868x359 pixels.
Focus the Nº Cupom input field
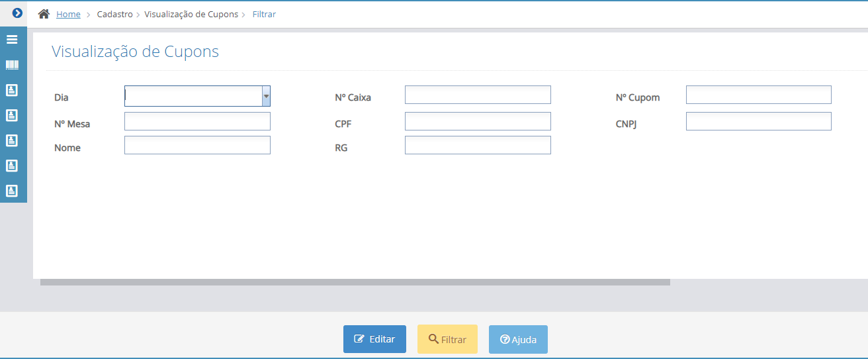tap(758, 95)
